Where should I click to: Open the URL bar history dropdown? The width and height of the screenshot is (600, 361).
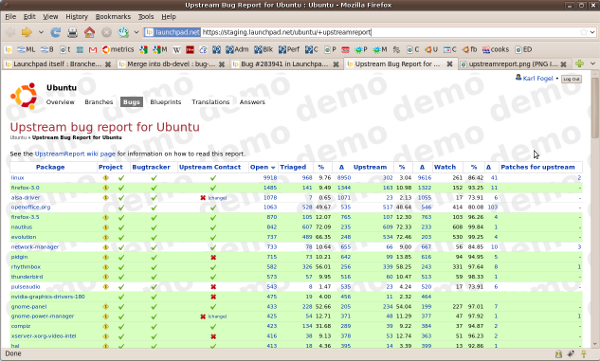click(x=592, y=32)
